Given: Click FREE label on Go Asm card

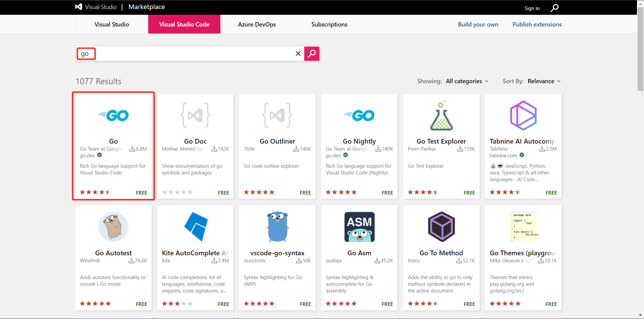Looking at the screenshot, I should coord(387,304).
